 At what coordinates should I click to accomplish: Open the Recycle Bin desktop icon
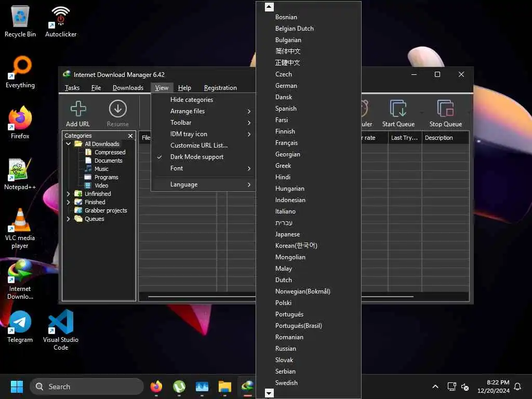coord(20,21)
